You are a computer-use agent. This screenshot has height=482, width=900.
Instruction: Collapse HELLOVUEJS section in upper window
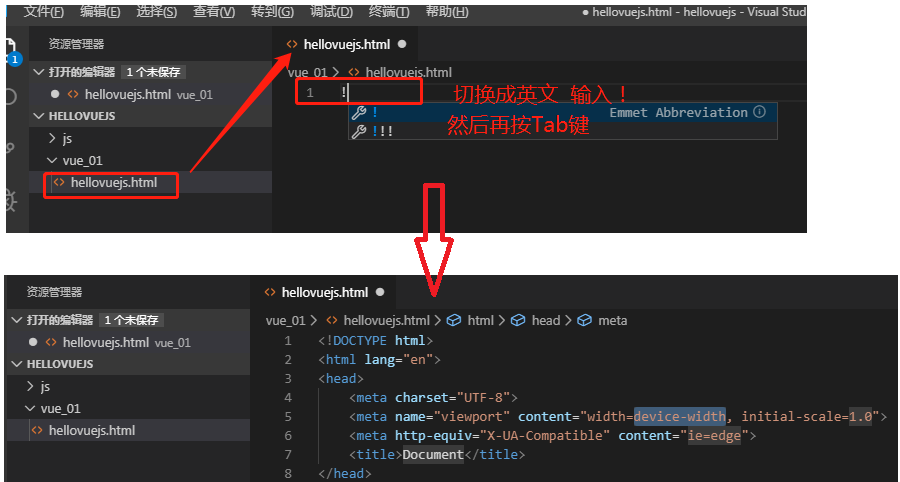coord(150,116)
